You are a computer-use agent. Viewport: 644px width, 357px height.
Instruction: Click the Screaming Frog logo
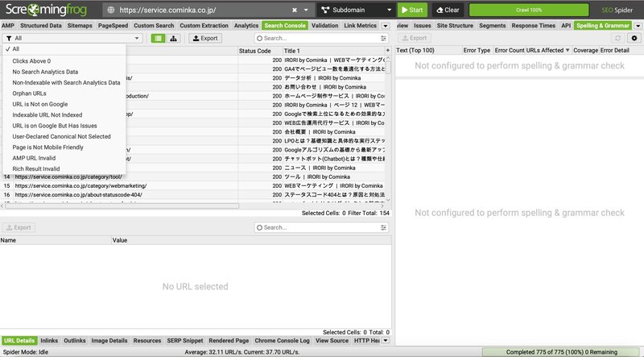tap(46, 10)
